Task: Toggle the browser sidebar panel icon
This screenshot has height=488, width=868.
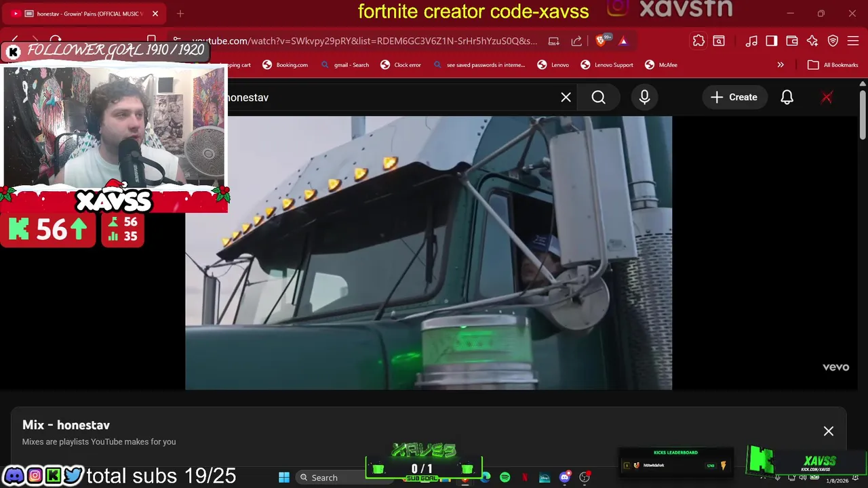Action: pyautogui.click(x=772, y=41)
